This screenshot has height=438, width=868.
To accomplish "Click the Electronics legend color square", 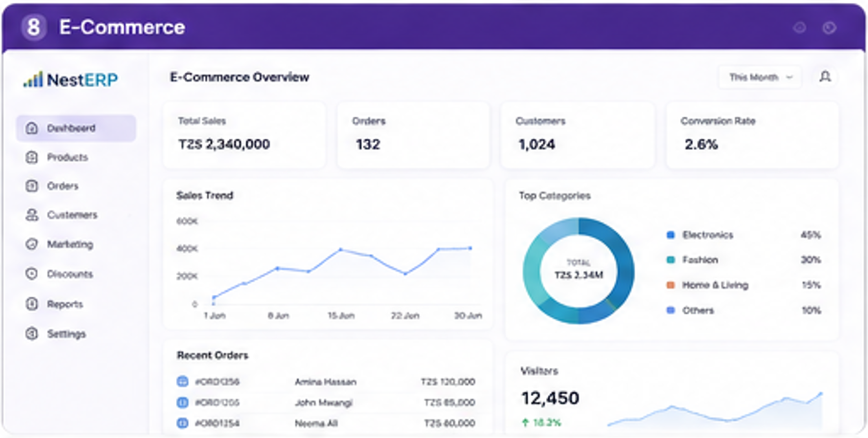I will click(671, 235).
